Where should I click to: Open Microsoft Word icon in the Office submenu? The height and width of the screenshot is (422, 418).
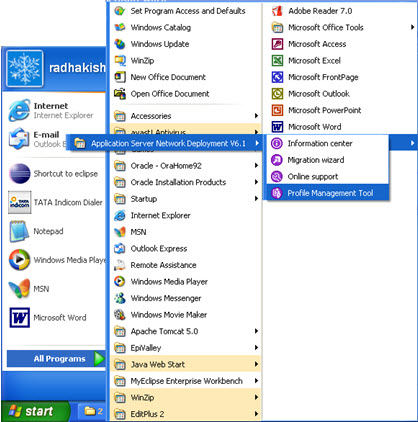pyautogui.click(x=277, y=127)
